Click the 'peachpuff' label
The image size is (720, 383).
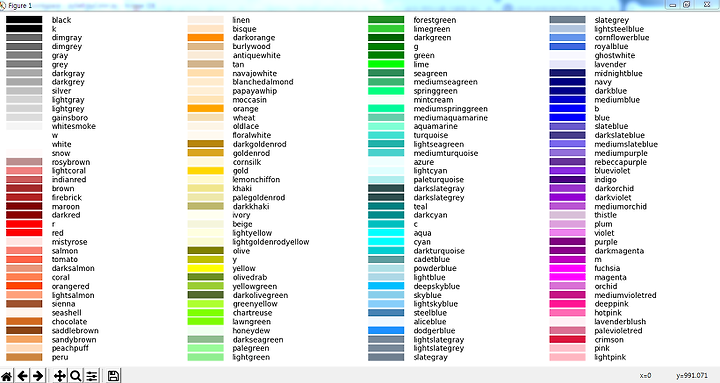[x=70, y=349]
